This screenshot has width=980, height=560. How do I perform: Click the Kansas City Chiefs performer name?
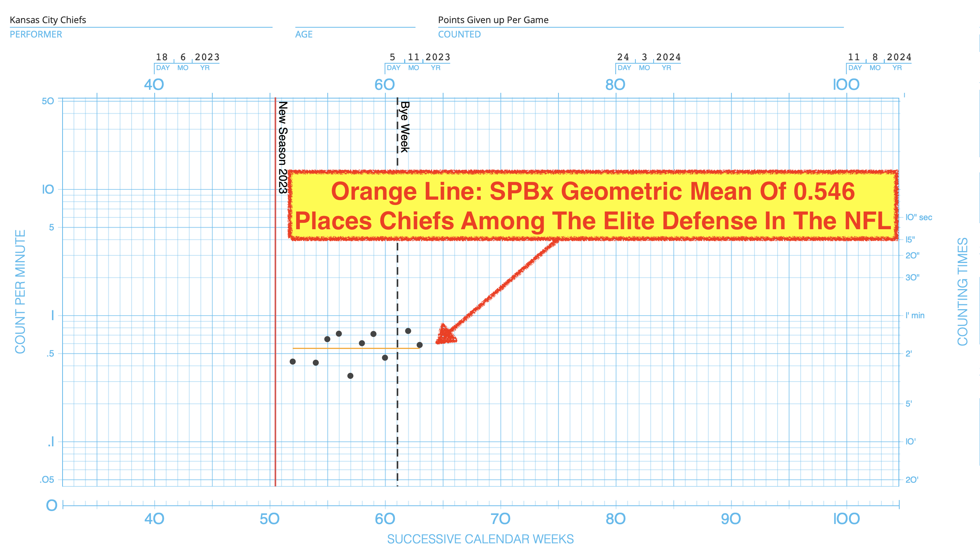point(48,20)
